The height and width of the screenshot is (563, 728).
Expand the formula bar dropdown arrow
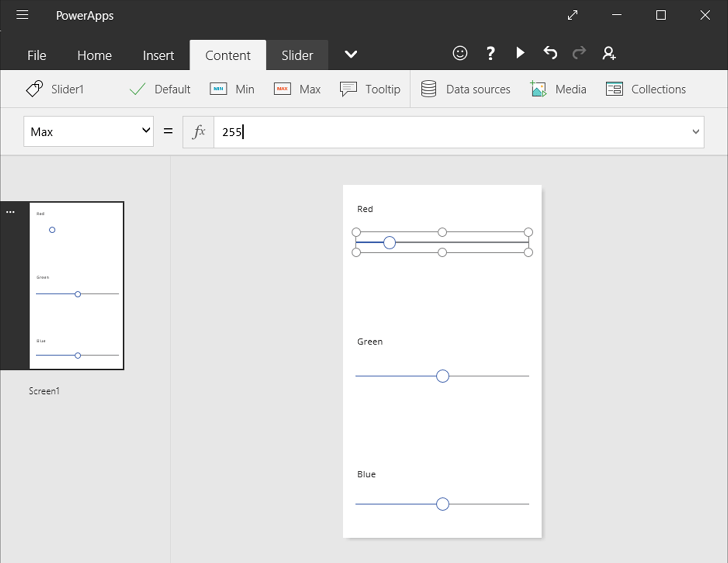pos(695,132)
